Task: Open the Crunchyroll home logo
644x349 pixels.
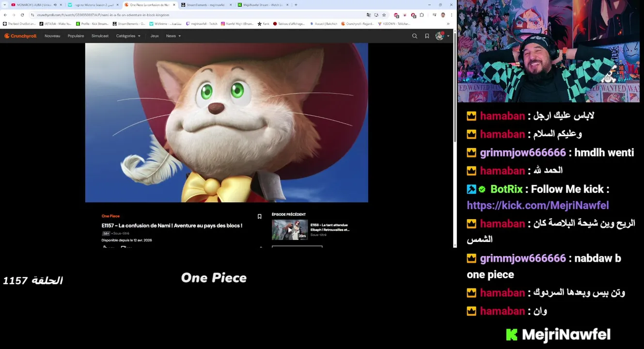Action: click(x=20, y=36)
